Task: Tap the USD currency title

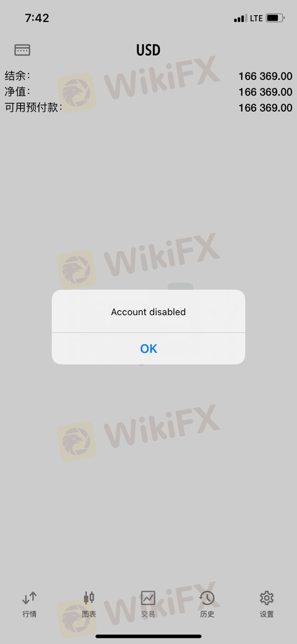Action: click(x=148, y=50)
